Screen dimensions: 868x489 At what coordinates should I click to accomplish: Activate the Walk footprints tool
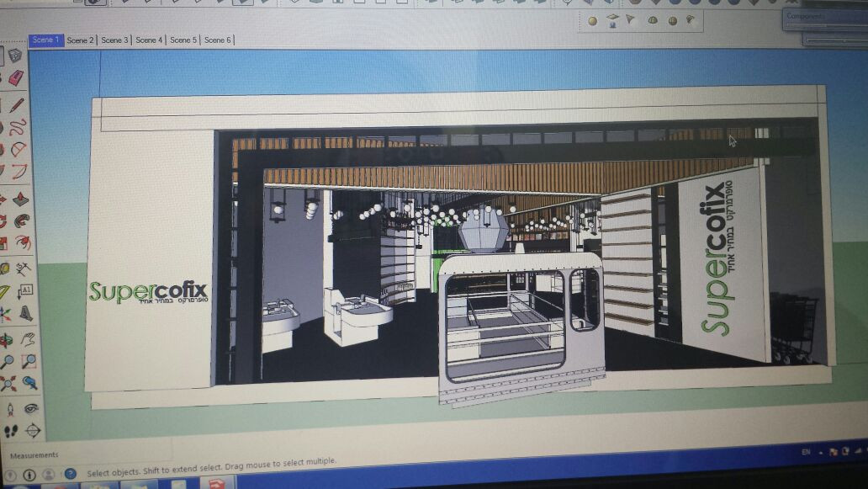(11, 432)
